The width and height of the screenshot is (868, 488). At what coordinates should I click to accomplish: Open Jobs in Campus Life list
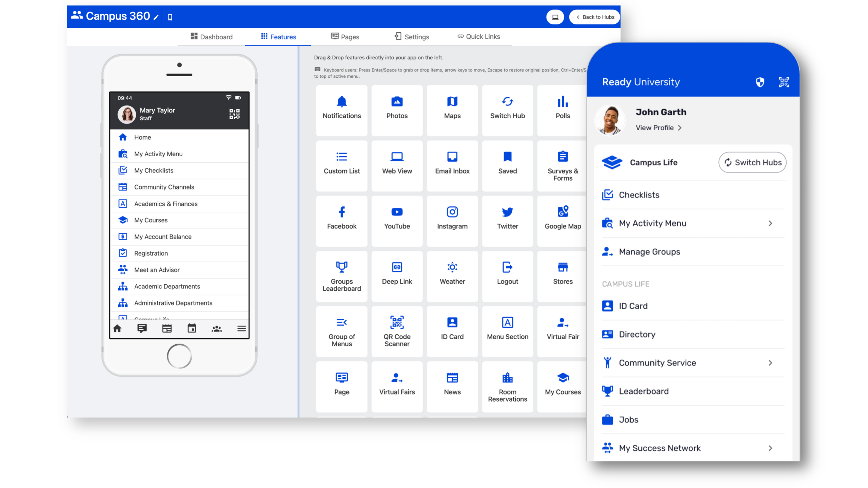pyautogui.click(x=692, y=420)
